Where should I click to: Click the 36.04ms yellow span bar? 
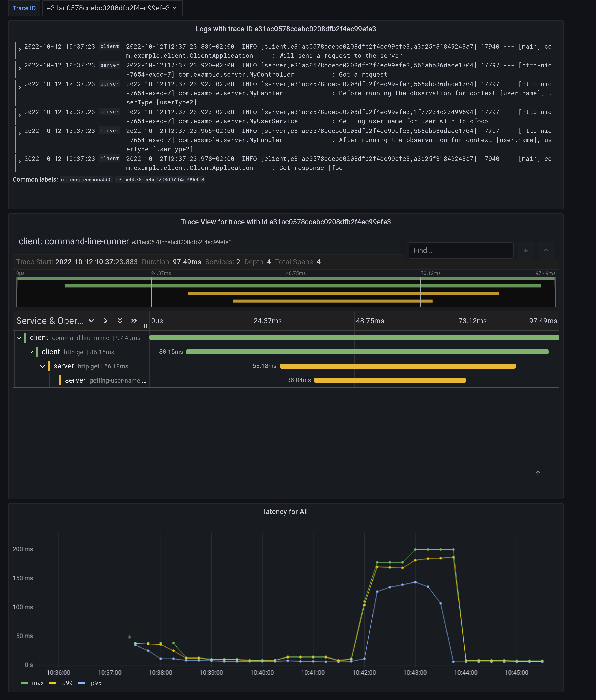tap(390, 380)
